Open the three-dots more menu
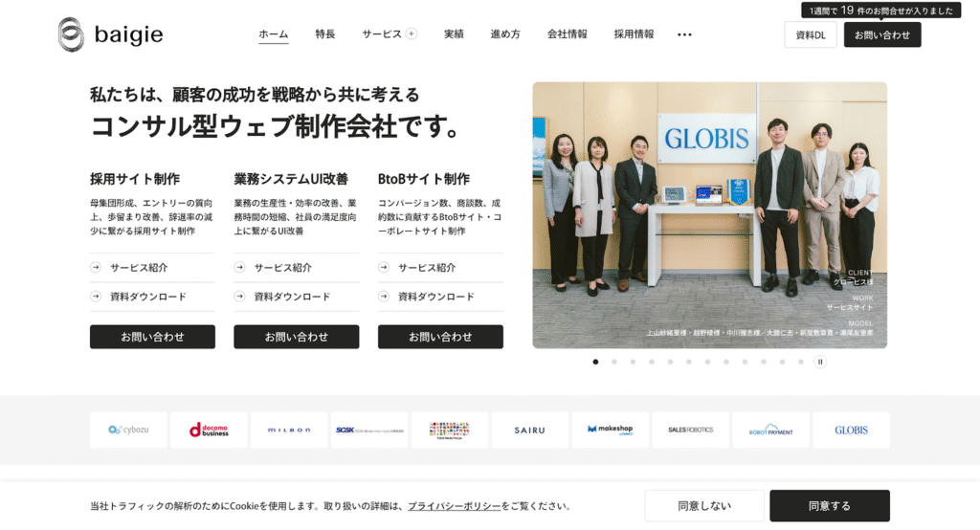The image size is (980, 530). (x=684, y=34)
